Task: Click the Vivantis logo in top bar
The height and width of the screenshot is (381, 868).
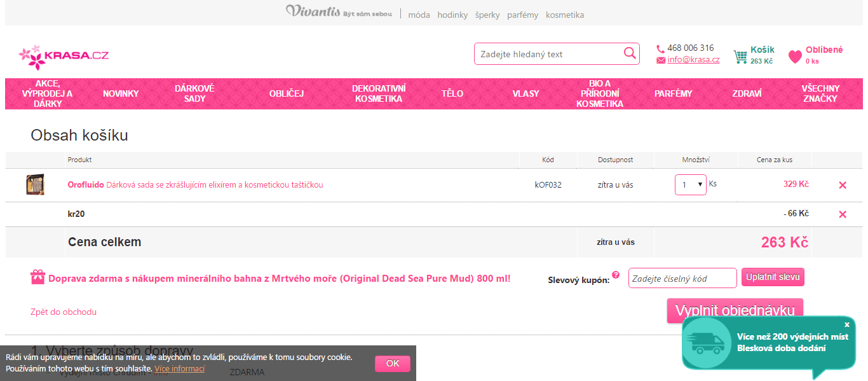Action: [x=339, y=12]
